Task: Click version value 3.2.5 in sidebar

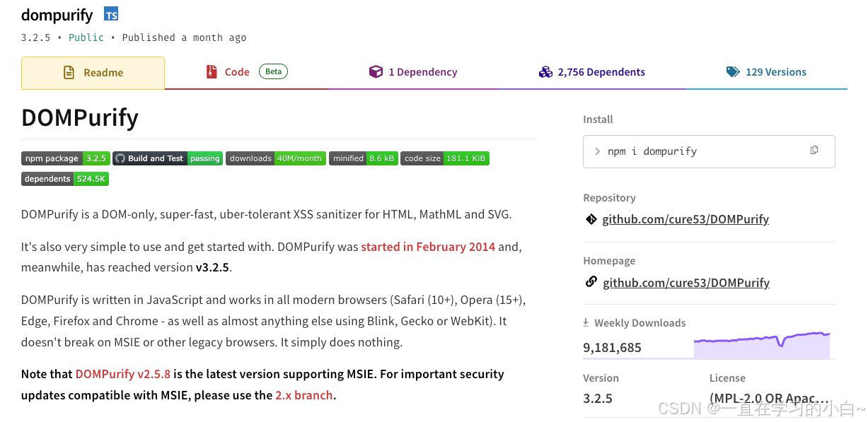Action: 598,399
